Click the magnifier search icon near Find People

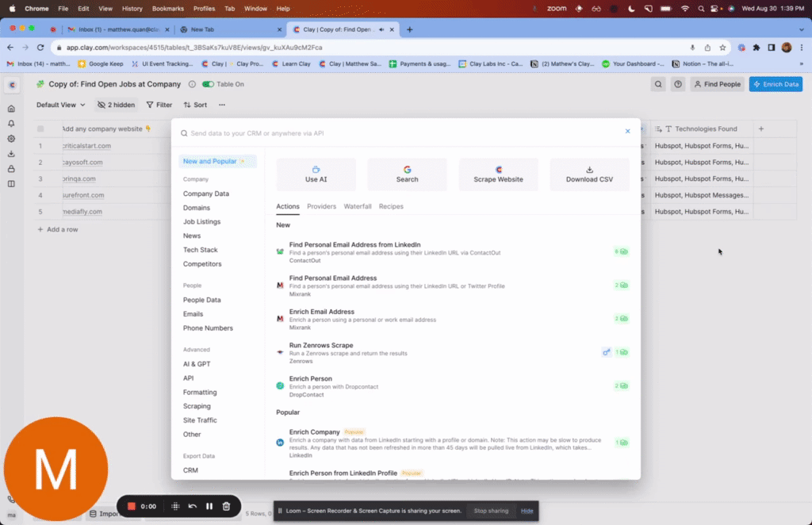coord(657,84)
